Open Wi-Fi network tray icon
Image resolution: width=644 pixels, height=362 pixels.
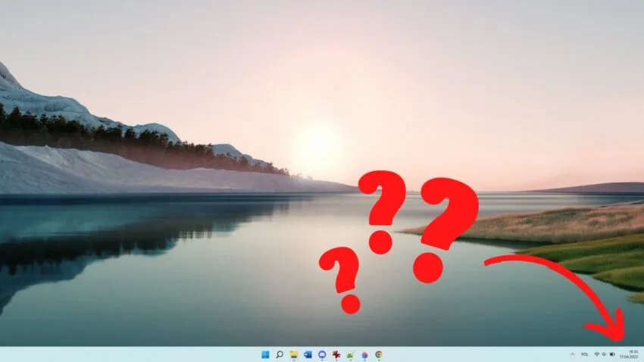597,354
